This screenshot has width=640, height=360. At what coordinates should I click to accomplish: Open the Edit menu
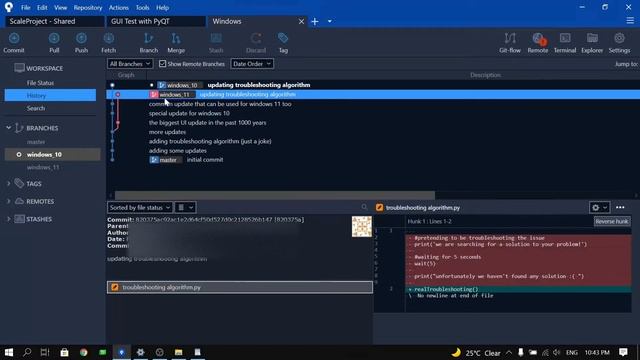pos(42,7)
